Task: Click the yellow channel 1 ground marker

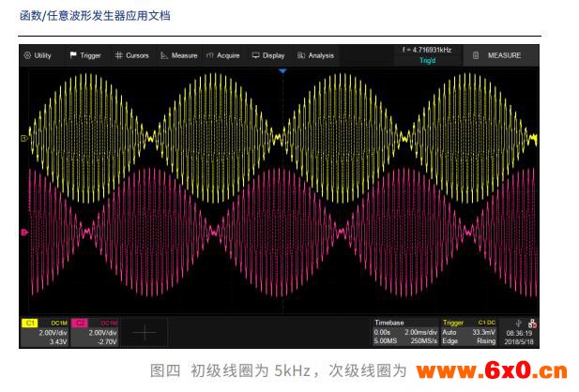Action: point(23,139)
